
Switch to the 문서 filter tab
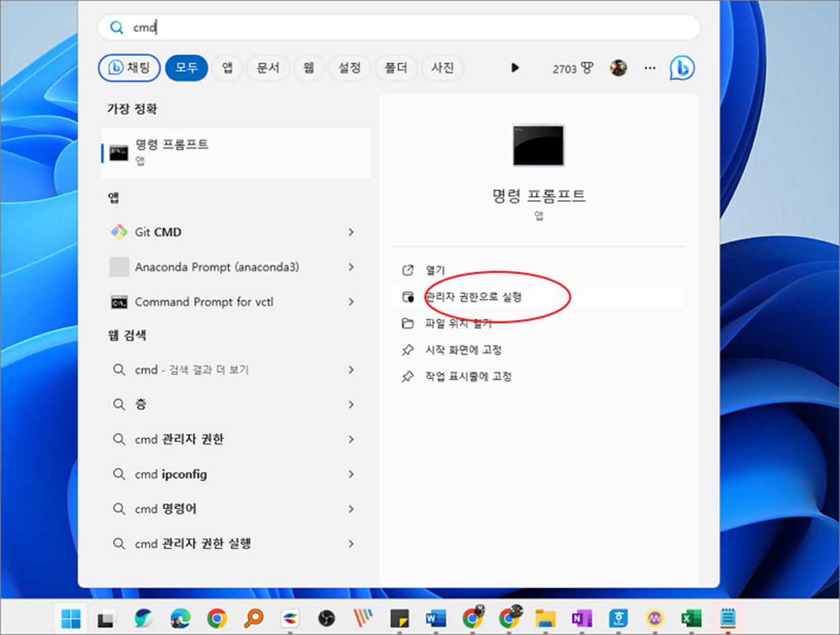click(267, 68)
